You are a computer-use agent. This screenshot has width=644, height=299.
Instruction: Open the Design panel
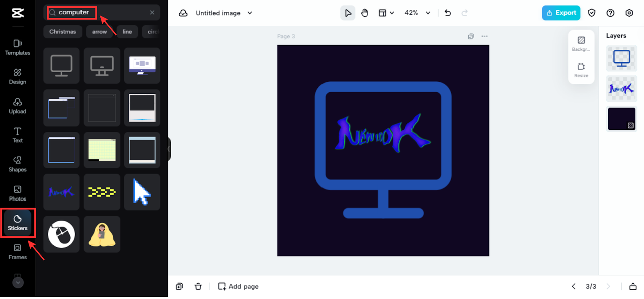coord(17,76)
